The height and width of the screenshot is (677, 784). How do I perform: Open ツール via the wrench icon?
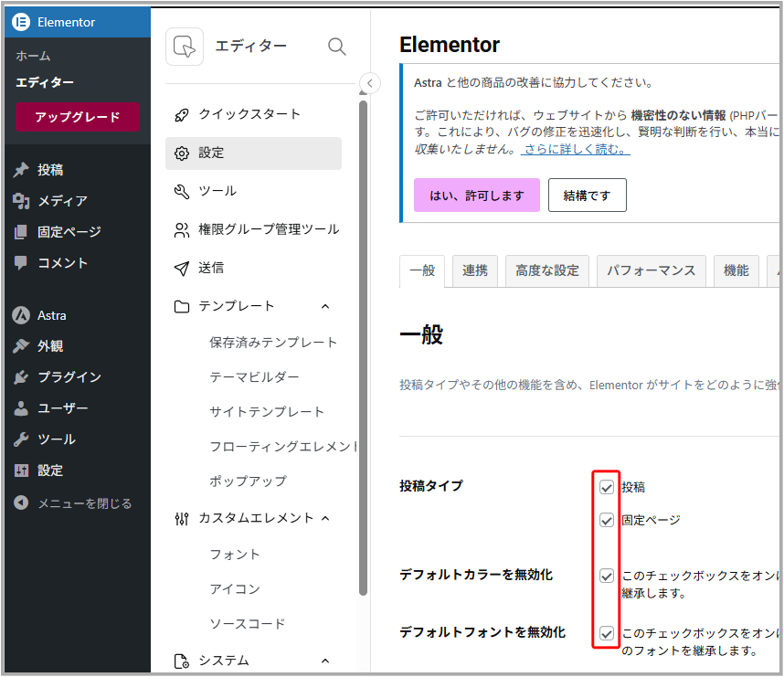tap(182, 192)
